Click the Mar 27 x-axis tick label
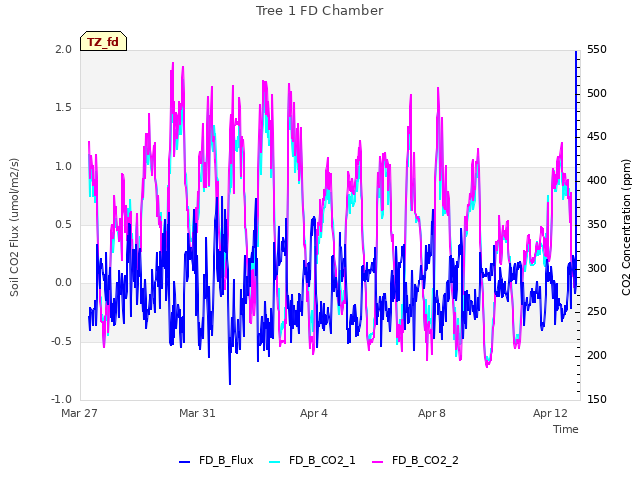 (x=79, y=413)
